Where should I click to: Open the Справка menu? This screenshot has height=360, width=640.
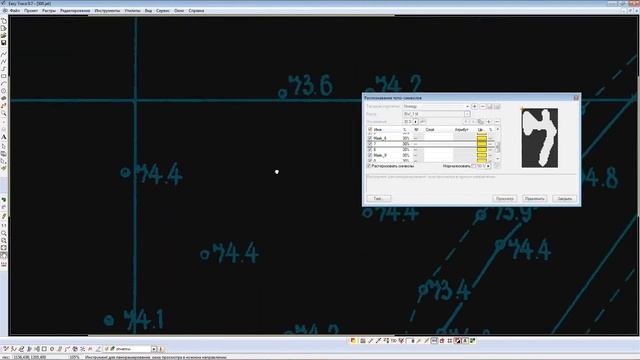coord(196,11)
